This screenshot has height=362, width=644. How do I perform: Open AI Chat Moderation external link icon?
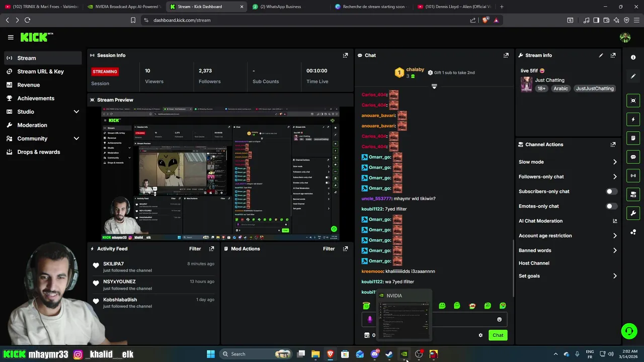click(x=615, y=221)
